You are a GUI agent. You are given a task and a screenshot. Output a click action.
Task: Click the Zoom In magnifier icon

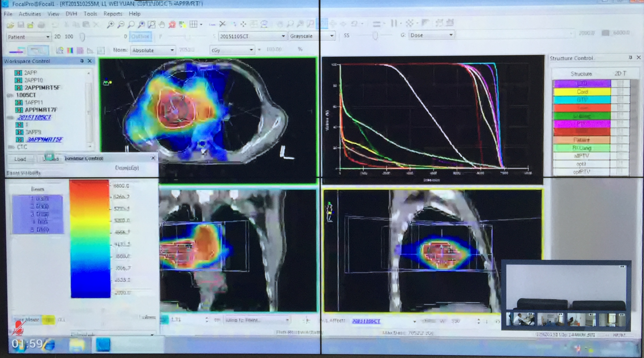pos(110,25)
